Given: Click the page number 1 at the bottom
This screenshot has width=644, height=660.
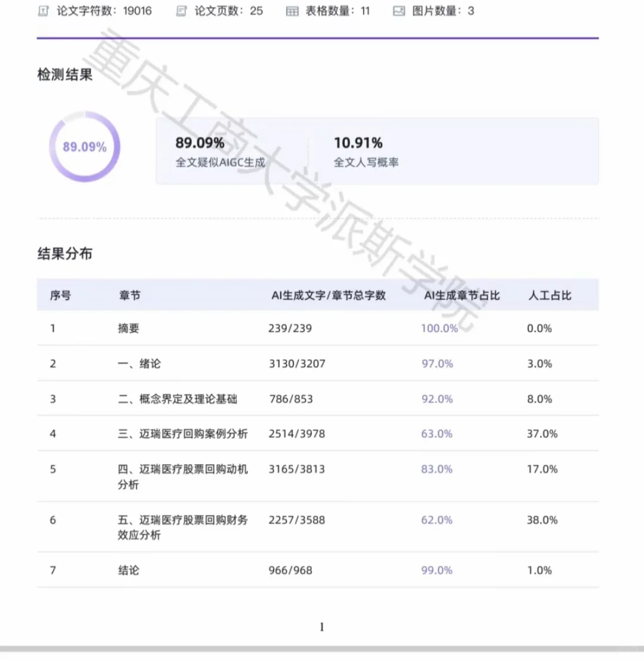Looking at the screenshot, I should (322, 627).
